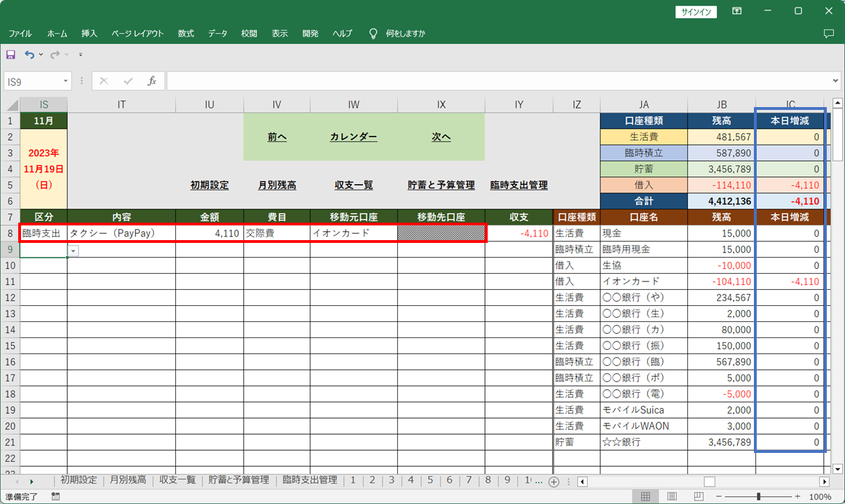Viewport: 845px width, 504px height.
Task: Expand the formula bar
Action: click(x=834, y=81)
